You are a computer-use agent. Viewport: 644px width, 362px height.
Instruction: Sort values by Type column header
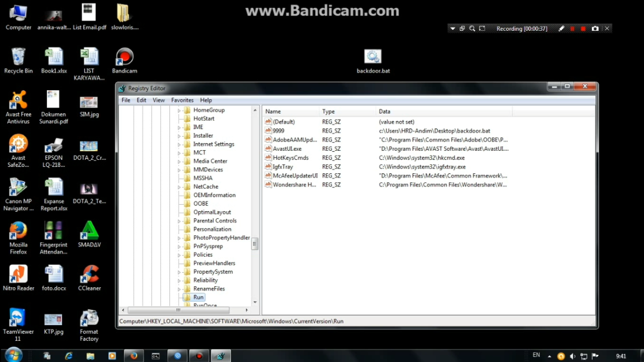(x=348, y=112)
